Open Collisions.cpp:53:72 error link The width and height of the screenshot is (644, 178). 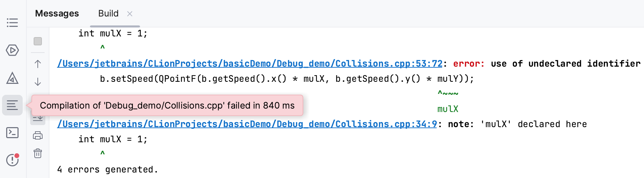click(x=250, y=64)
